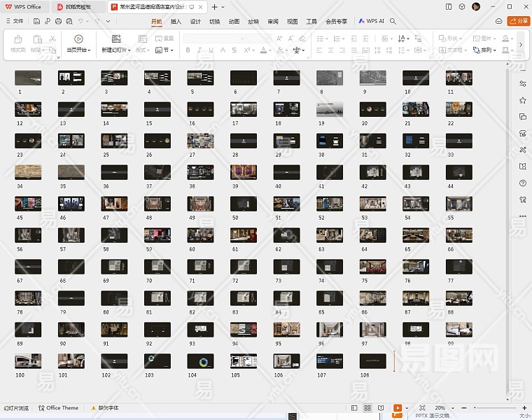
Task: Open reading view from the status bar
Action: 381,408
